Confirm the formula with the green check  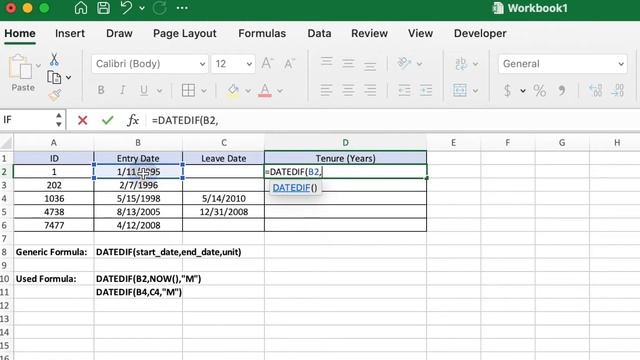108,120
